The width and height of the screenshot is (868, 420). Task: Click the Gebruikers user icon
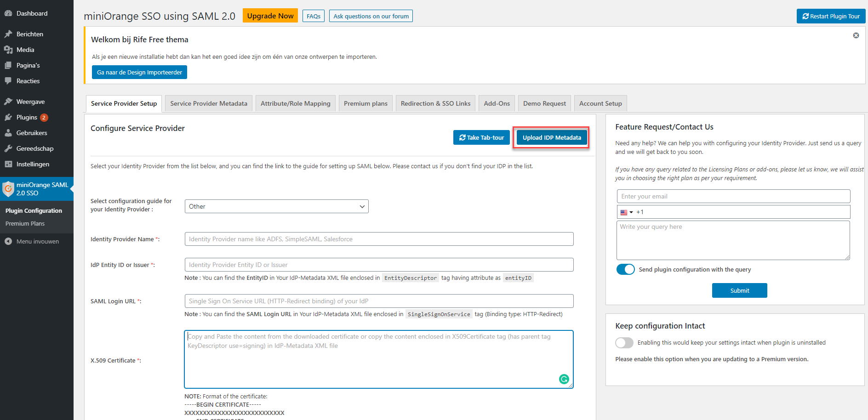click(x=8, y=133)
